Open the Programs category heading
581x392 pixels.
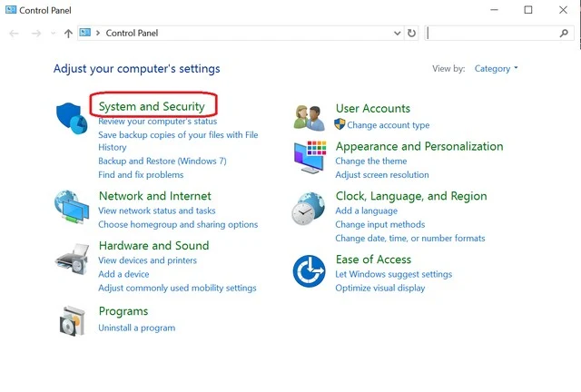click(x=123, y=311)
